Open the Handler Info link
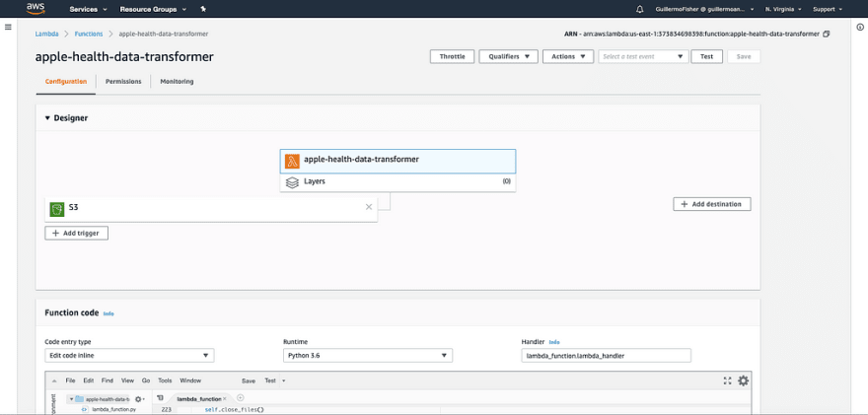Screen dimensions: 868x415 click(554, 342)
